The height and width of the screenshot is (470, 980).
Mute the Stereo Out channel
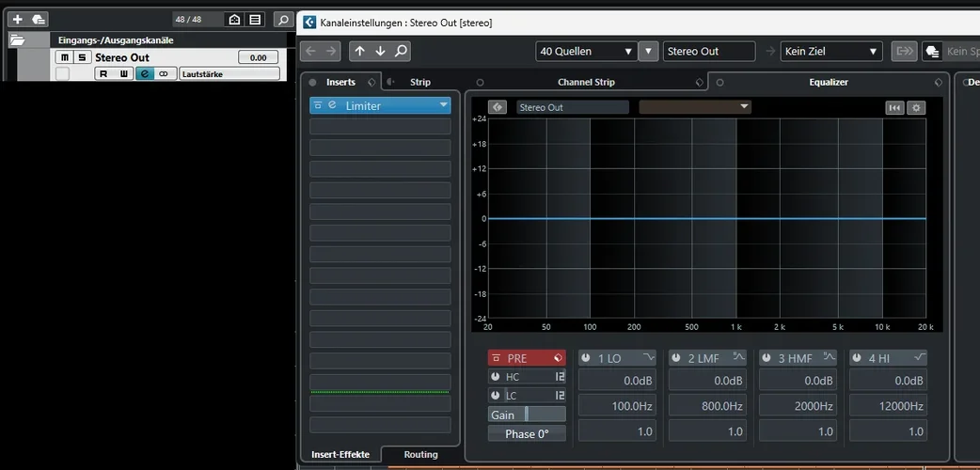[64, 57]
